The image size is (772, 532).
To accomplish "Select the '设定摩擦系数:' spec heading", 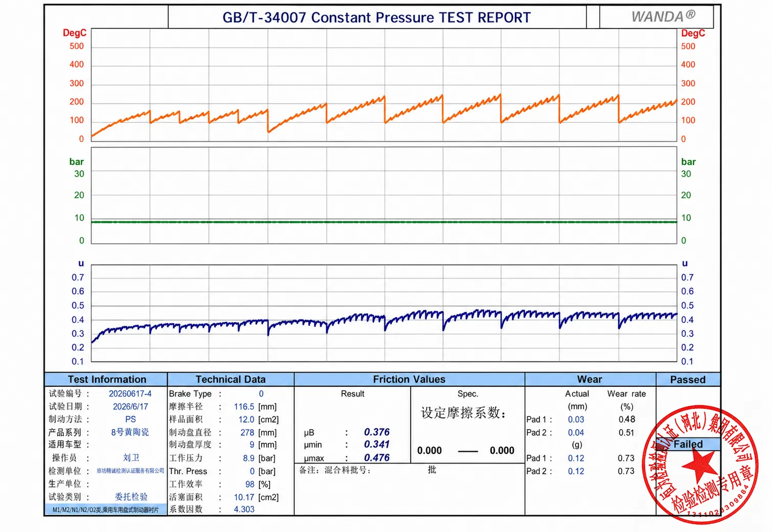I will [x=464, y=412].
